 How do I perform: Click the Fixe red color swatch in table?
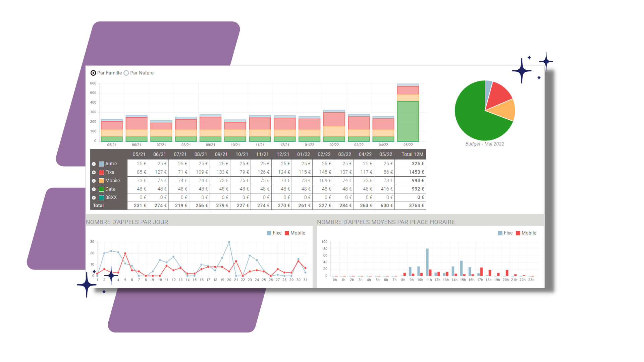pyautogui.click(x=101, y=172)
